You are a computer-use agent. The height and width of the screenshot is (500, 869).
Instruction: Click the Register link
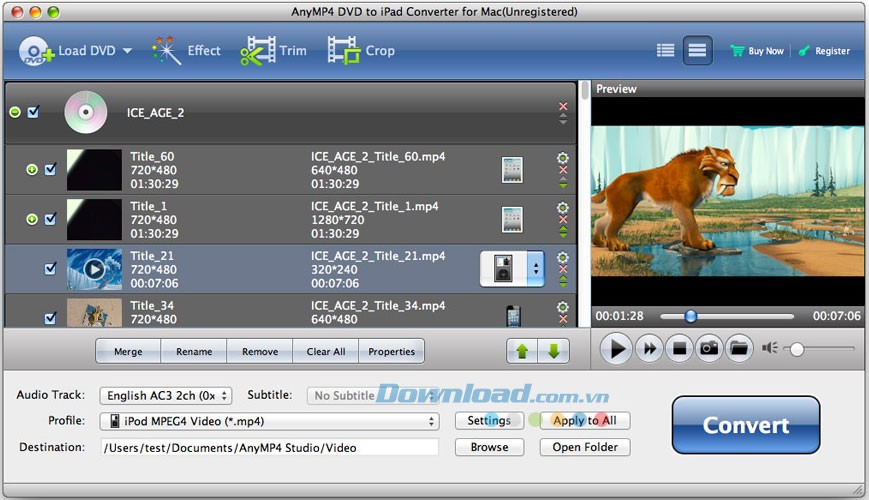pyautogui.click(x=824, y=51)
